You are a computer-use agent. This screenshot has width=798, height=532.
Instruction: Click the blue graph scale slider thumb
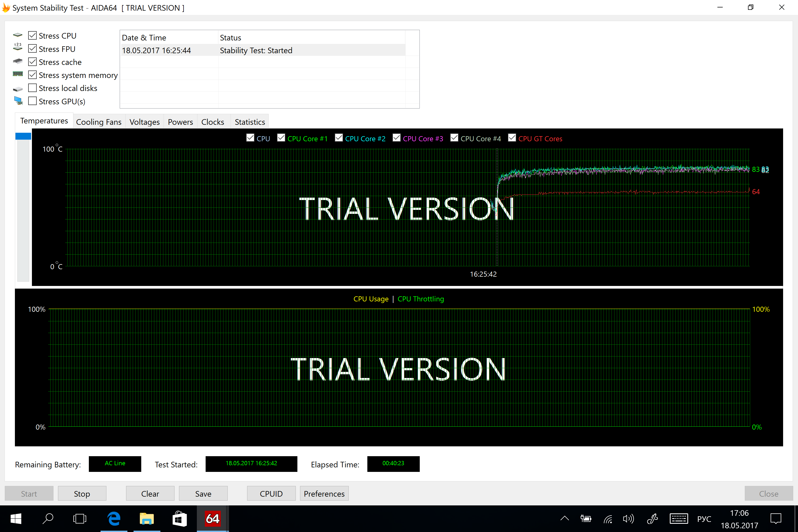click(23, 136)
